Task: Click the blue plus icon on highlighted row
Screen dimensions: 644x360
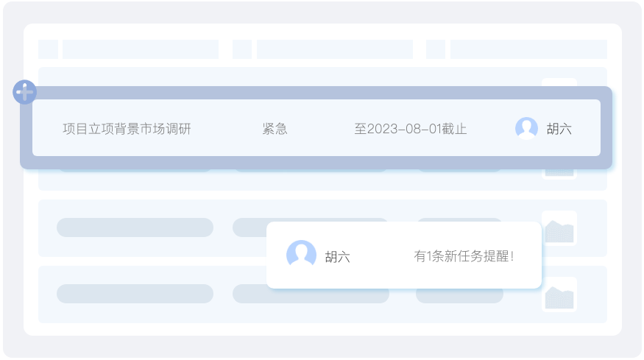Action: [24, 92]
